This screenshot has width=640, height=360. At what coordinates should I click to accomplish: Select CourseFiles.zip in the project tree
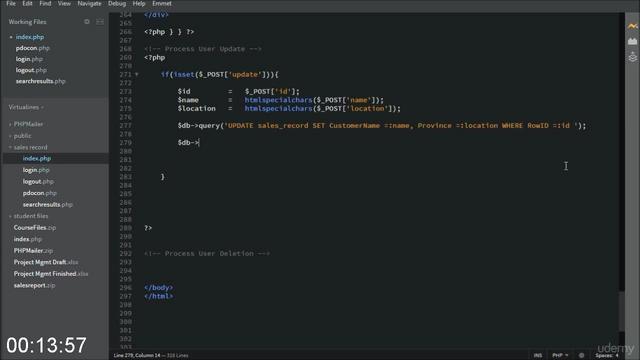point(35,228)
